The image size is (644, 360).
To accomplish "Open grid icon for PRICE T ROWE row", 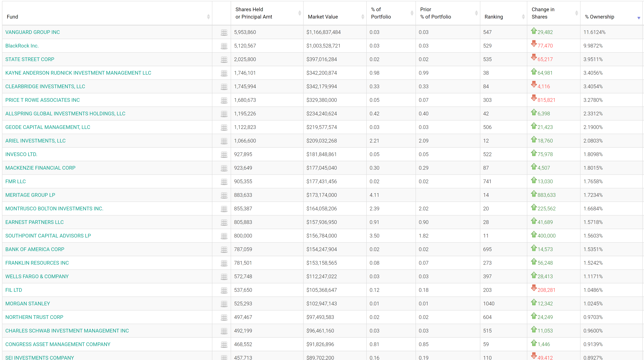I will 224,100.
